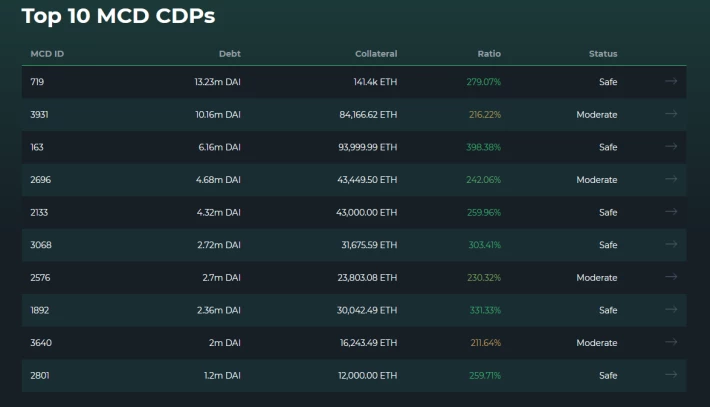Image resolution: width=710 pixels, height=407 pixels.
Task: Click MCD ID 3068 cell
Action: click(41, 245)
